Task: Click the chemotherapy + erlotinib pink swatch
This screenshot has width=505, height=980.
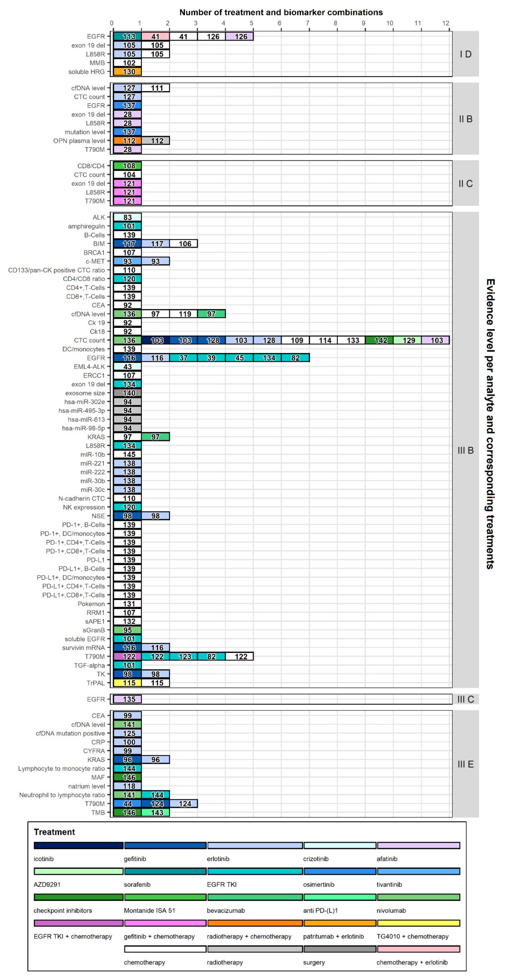Action: coord(419,949)
